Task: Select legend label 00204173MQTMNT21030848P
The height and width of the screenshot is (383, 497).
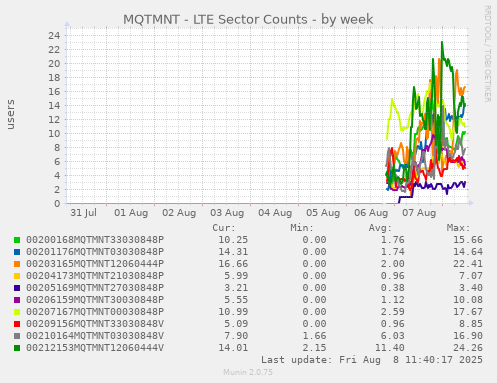Action: pos(95,276)
